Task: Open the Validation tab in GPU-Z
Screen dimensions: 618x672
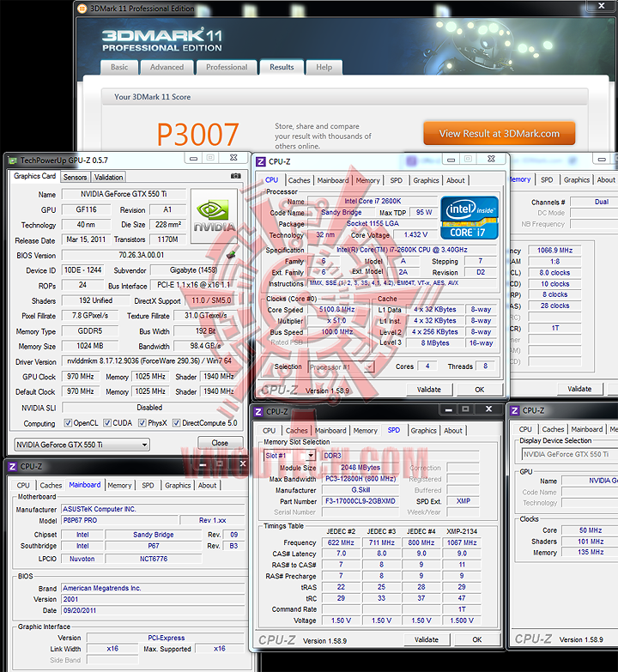Action: coord(108,177)
